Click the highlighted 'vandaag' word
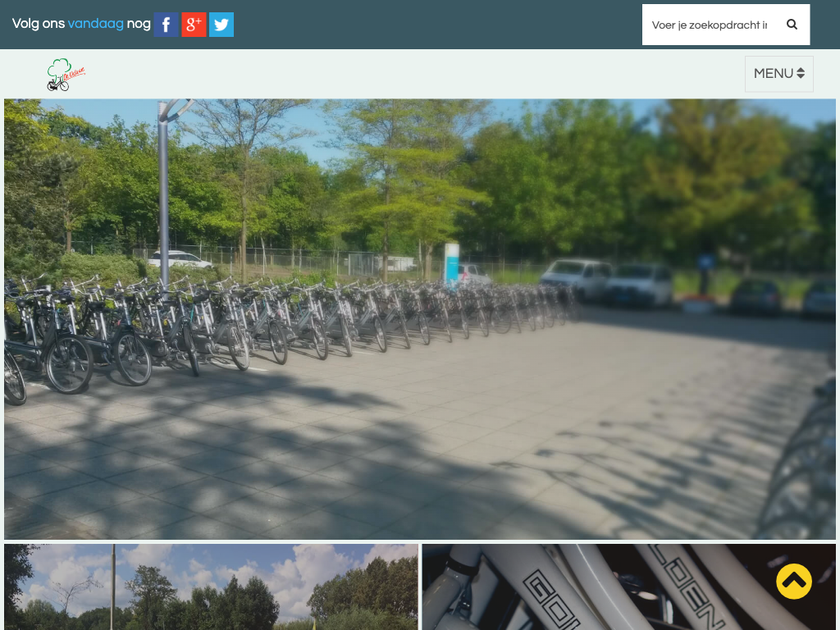This screenshot has width=840, height=630. [x=95, y=24]
